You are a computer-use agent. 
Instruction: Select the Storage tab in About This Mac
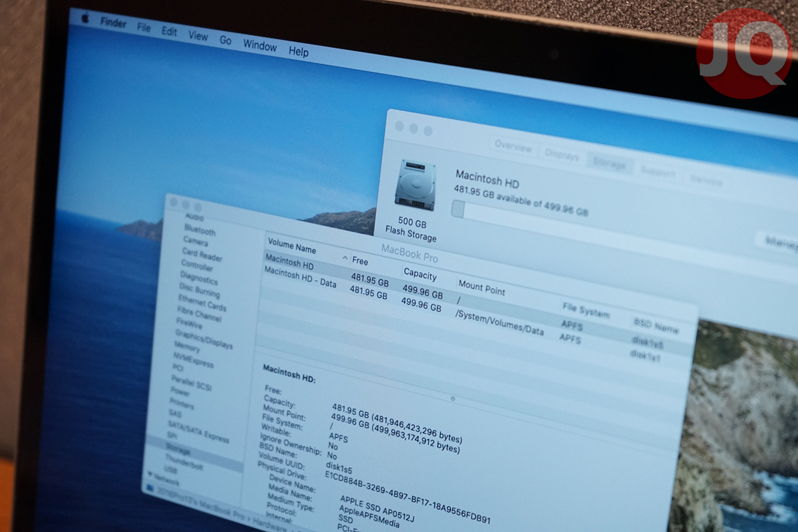point(609,163)
